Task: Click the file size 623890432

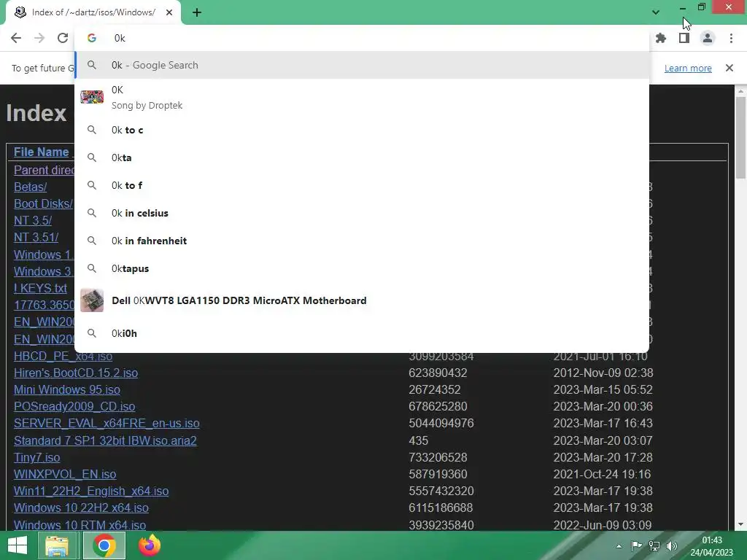Action: pyautogui.click(x=438, y=373)
